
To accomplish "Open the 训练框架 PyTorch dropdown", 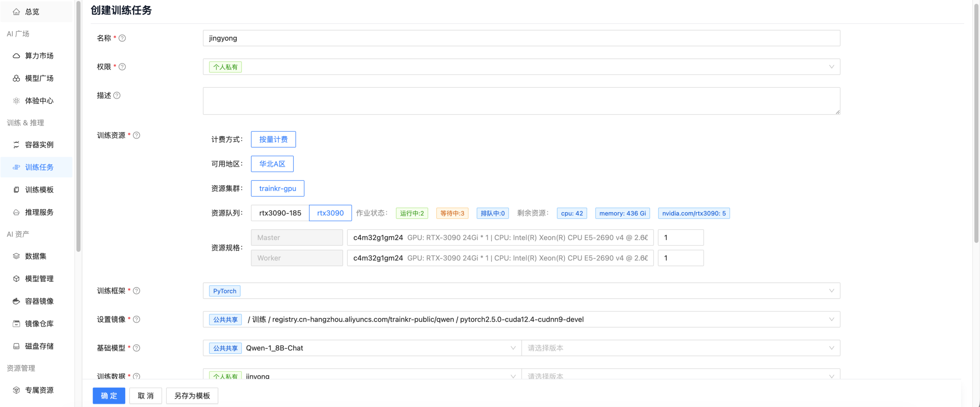I will click(x=521, y=291).
